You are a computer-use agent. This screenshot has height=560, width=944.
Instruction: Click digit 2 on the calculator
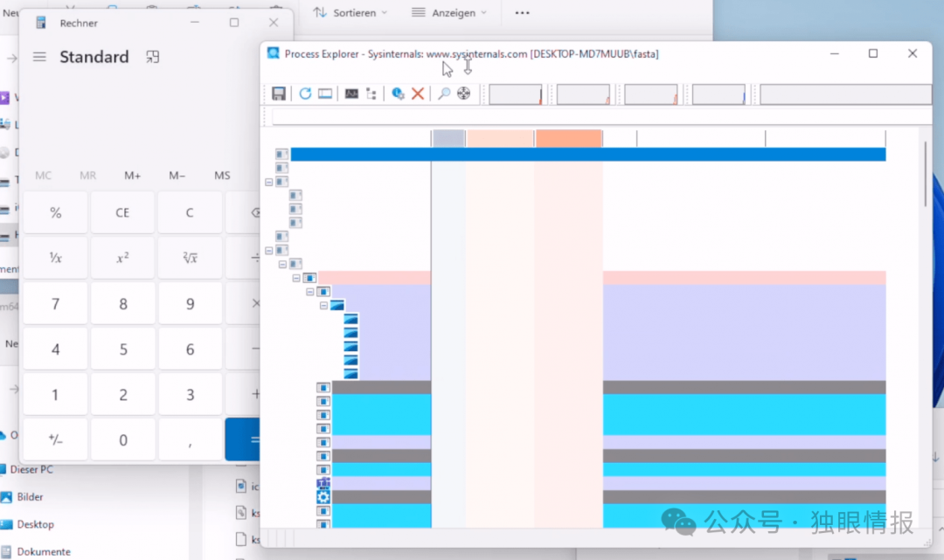[122, 395]
